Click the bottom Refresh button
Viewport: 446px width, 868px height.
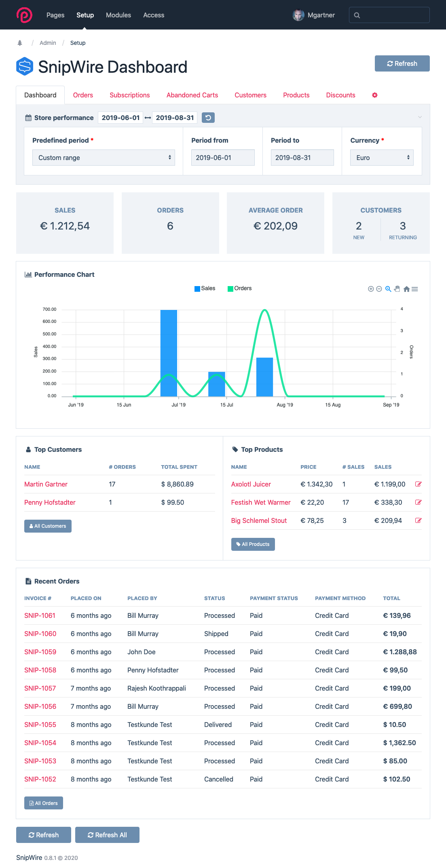click(x=44, y=835)
